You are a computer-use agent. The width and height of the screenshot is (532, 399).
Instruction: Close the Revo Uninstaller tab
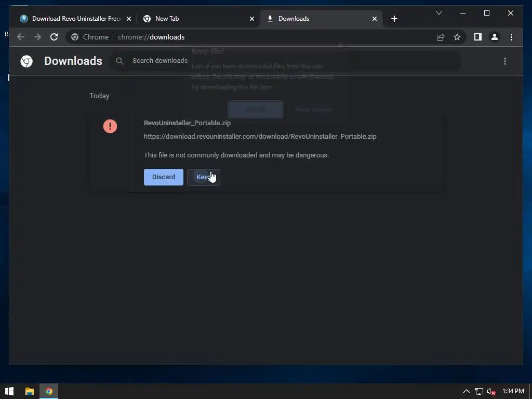click(129, 19)
